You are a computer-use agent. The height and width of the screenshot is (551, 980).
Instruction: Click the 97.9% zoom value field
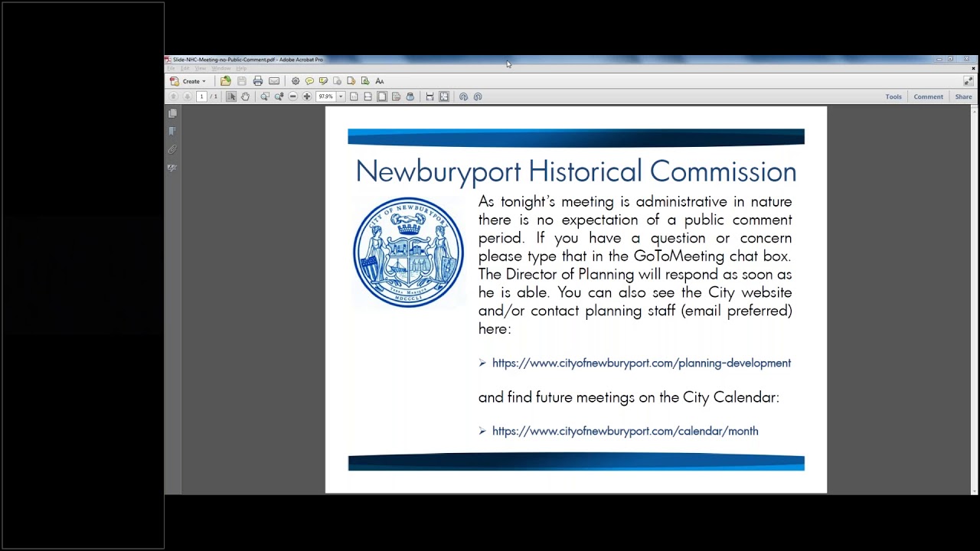[326, 96]
